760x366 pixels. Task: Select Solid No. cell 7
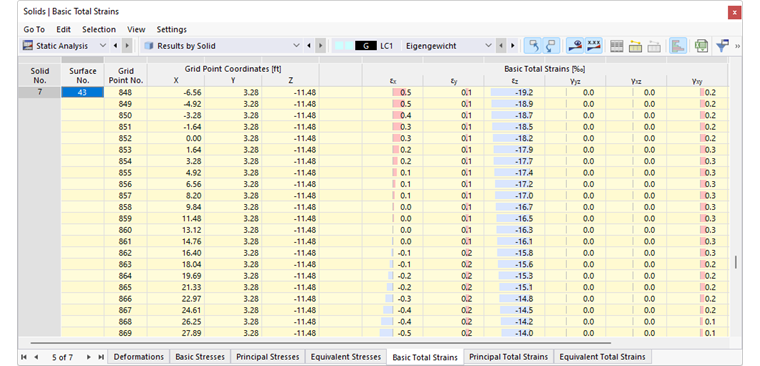click(39, 92)
